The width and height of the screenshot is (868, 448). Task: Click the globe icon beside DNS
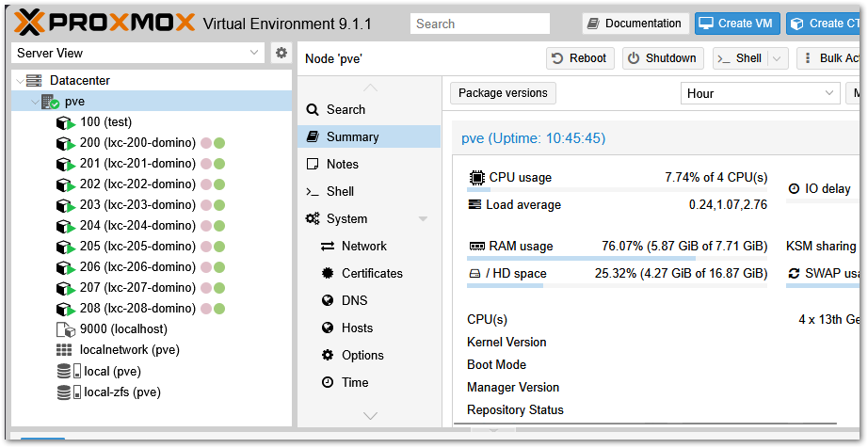pyautogui.click(x=328, y=300)
